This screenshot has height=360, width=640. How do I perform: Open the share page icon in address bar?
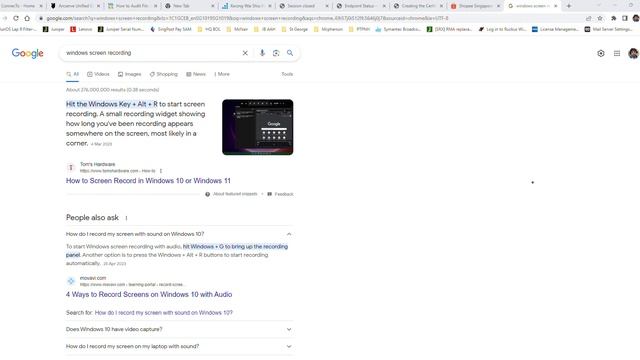589,18
